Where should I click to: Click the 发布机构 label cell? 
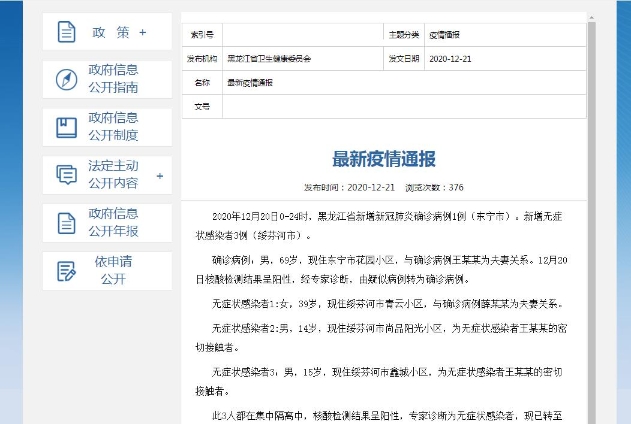202,59
